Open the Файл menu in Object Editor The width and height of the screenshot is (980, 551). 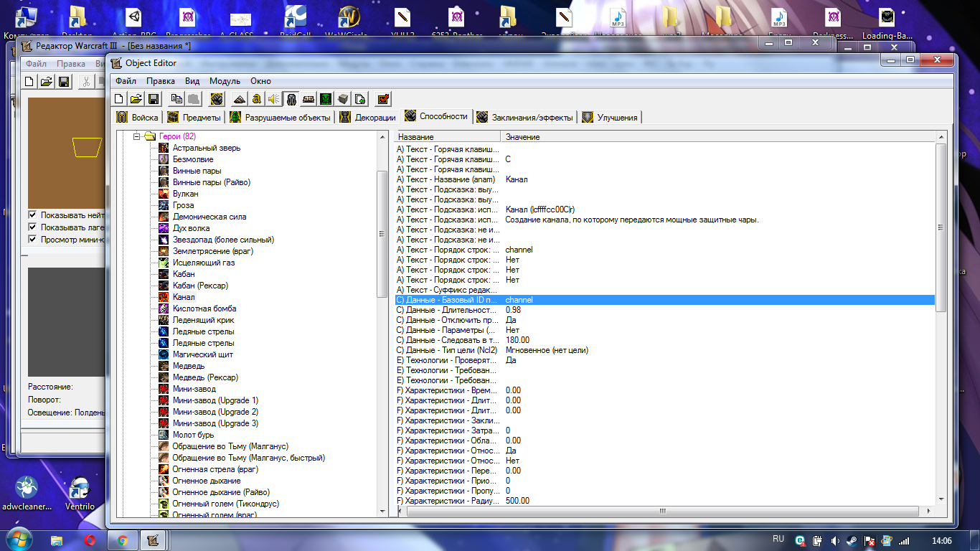click(x=126, y=81)
